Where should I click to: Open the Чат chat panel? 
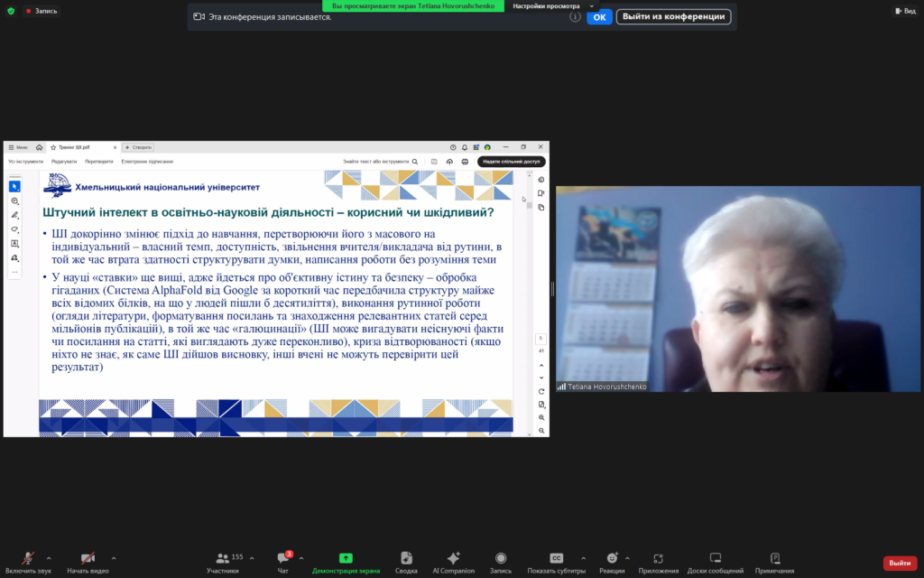(x=282, y=560)
